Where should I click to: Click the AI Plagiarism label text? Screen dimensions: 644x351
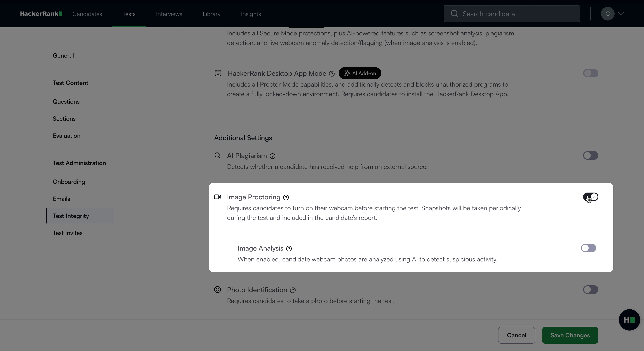point(247,156)
